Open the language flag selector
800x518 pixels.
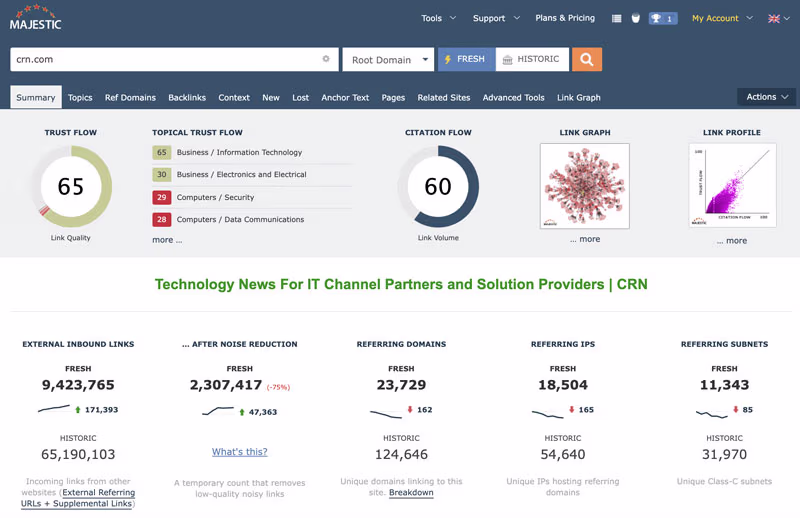778,18
